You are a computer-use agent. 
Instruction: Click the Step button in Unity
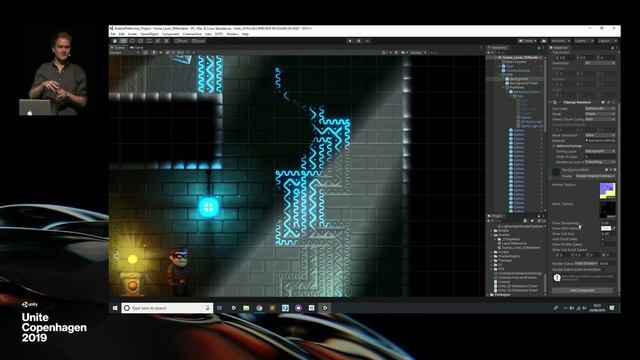point(367,41)
